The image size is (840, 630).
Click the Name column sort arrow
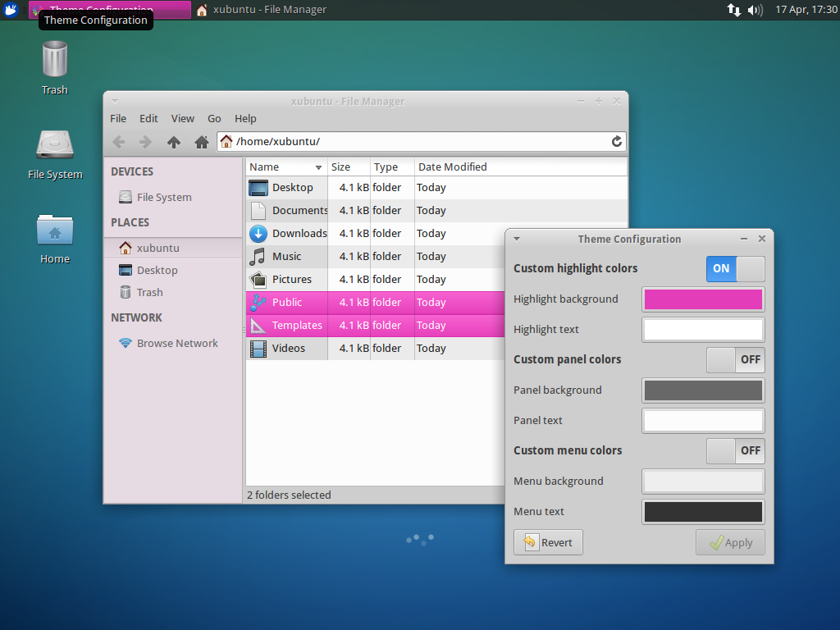coord(318,167)
